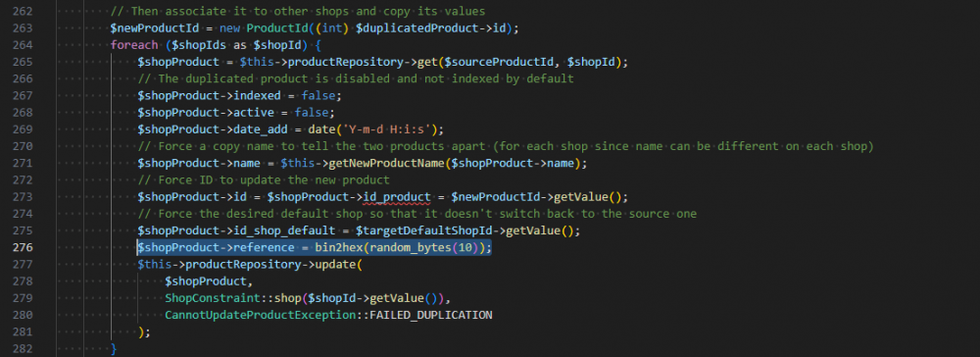The width and height of the screenshot is (980, 357).
Task: Click the 'indexed' property name
Action: pyautogui.click(x=257, y=96)
